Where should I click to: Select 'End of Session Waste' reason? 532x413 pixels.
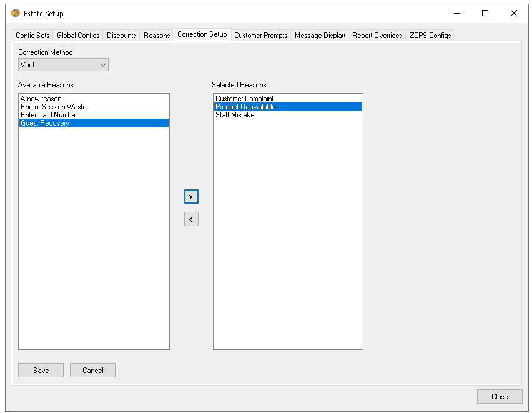click(x=54, y=107)
